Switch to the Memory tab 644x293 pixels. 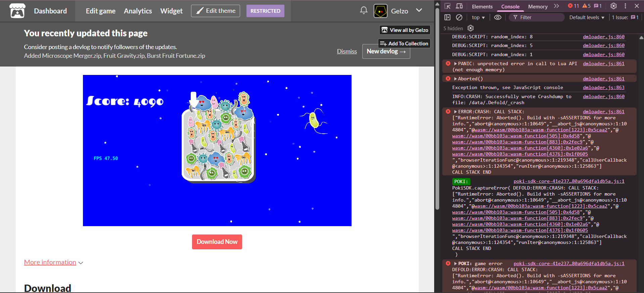[x=538, y=6]
